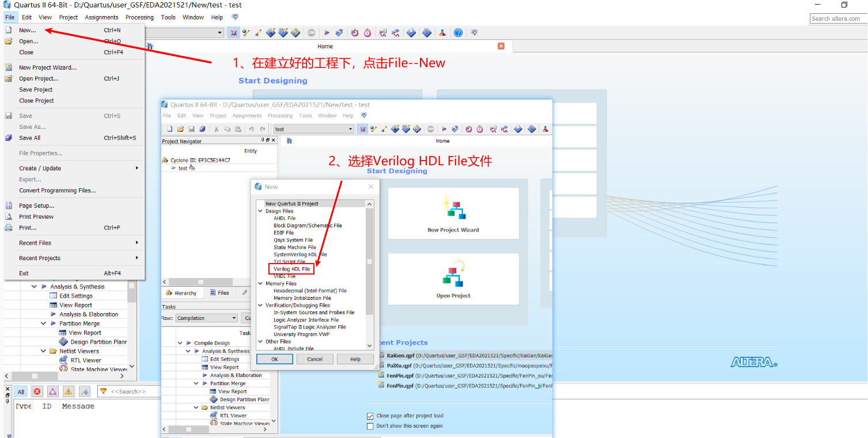Click speech bubble icon right of blue help icon
The image size is (868, 438).
[x=474, y=33]
